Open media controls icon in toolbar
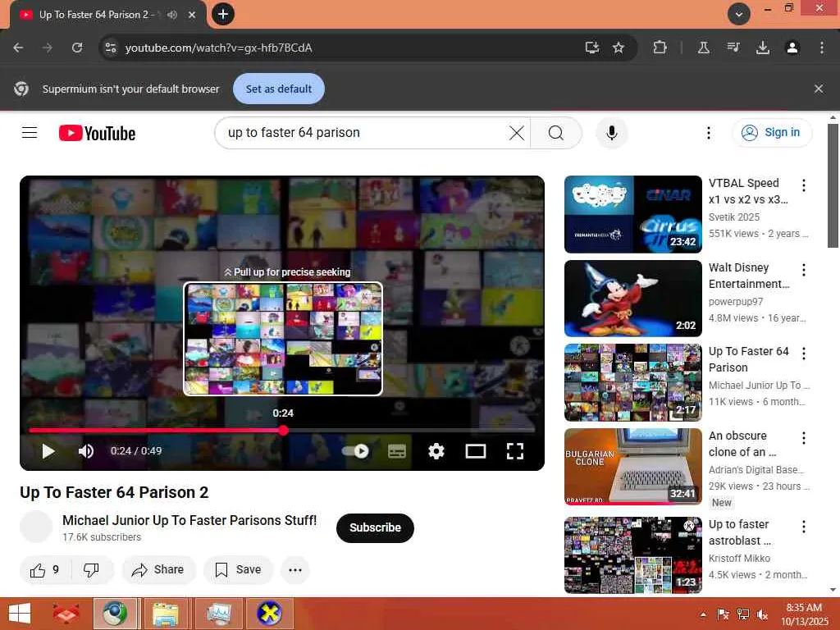 [x=733, y=48]
